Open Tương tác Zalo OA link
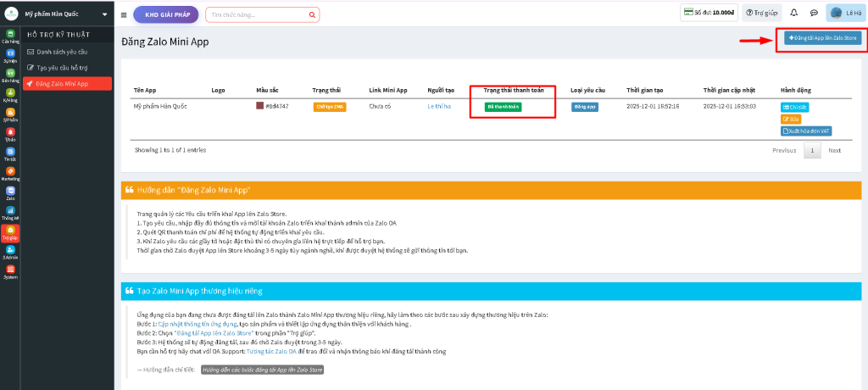This screenshot has width=868, height=390. [x=271, y=351]
